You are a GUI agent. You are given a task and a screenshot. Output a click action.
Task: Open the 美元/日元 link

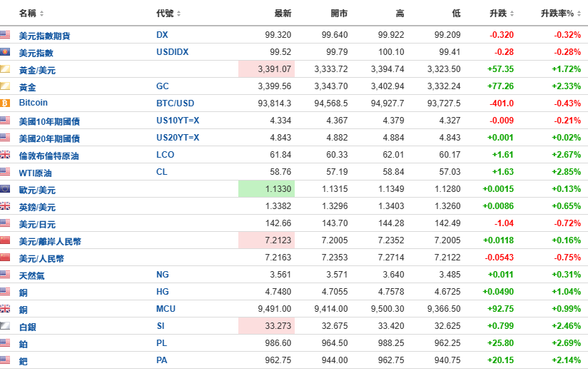(37, 225)
